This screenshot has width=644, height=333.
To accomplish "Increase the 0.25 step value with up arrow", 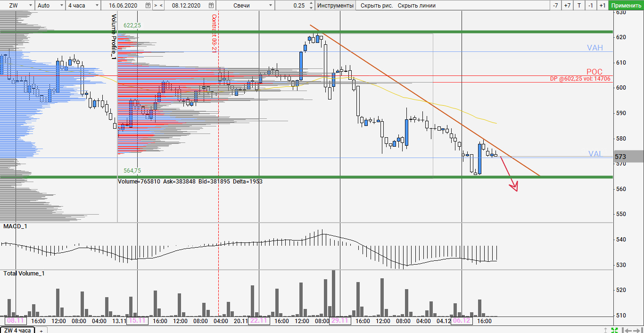I will pos(312,4).
